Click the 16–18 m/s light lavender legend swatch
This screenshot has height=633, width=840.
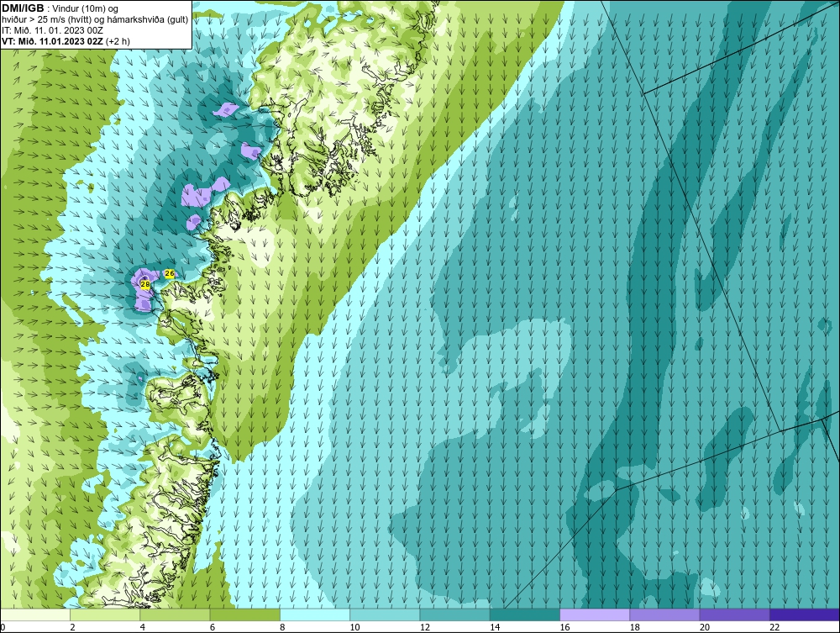point(595,615)
